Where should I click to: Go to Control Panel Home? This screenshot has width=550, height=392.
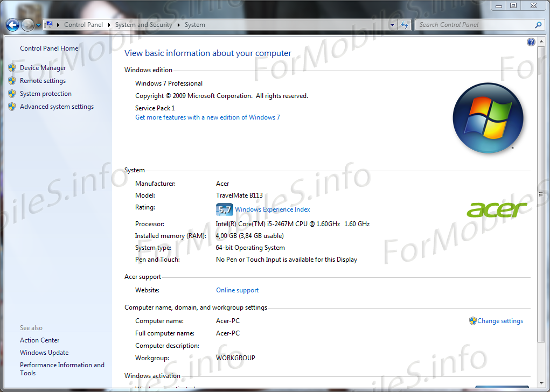(x=49, y=48)
